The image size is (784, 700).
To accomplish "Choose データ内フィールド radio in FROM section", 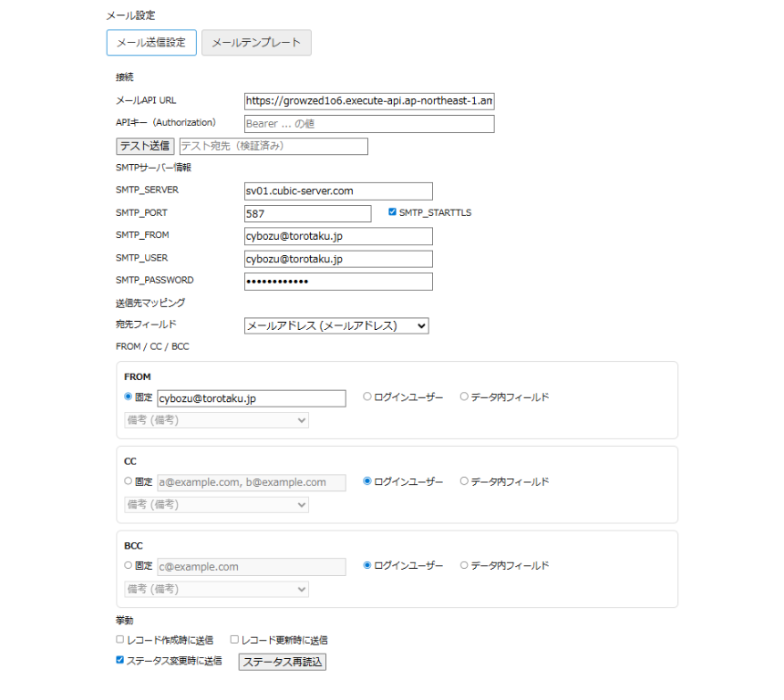I will (464, 396).
